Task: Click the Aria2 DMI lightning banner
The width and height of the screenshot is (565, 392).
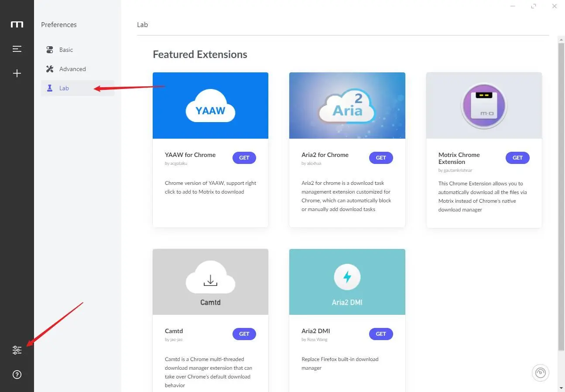Action: coord(347,282)
